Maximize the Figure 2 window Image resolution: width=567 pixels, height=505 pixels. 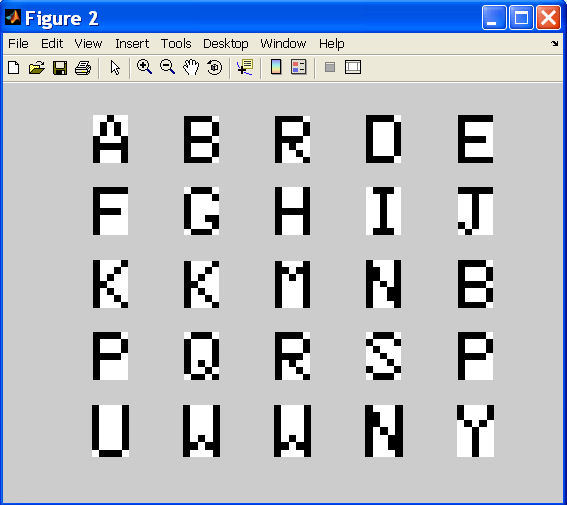click(521, 17)
